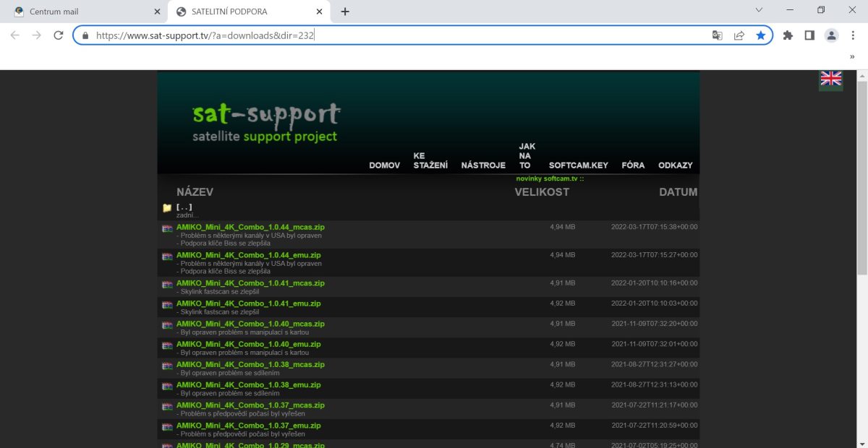868x448 pixels.
Task: Click file icon beside 1.0.38_emu.zip
Action: pos(167,385)
